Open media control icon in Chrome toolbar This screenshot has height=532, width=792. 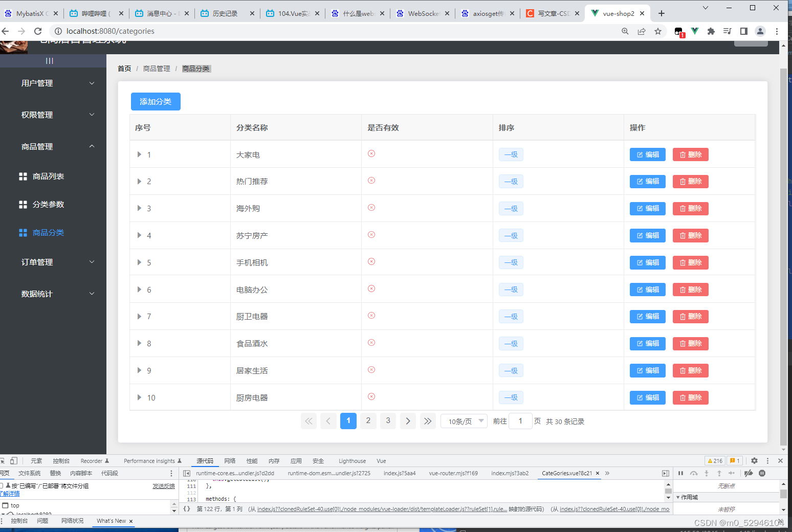(728, 31)
